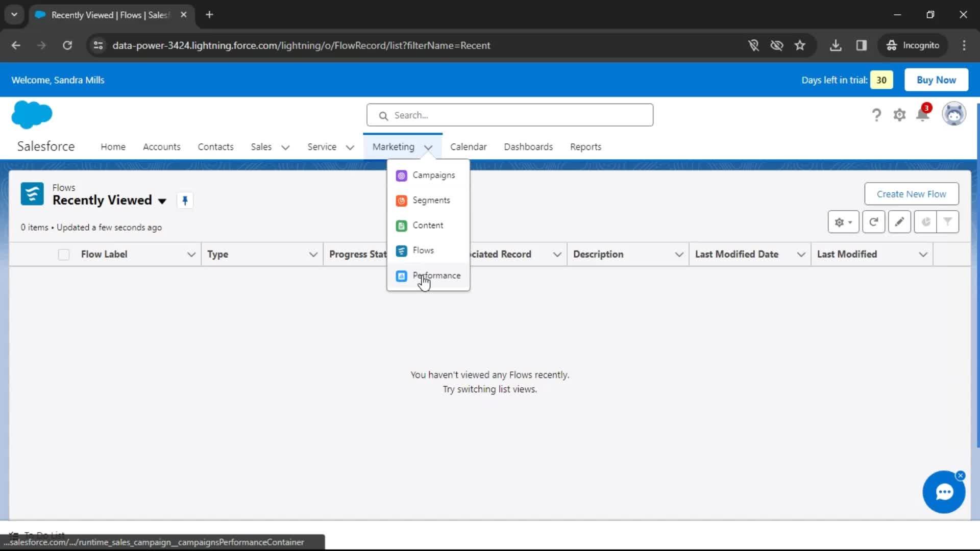980x551 pixels.
Task: Pin the Recently Viewed list view
Action: 185,201
